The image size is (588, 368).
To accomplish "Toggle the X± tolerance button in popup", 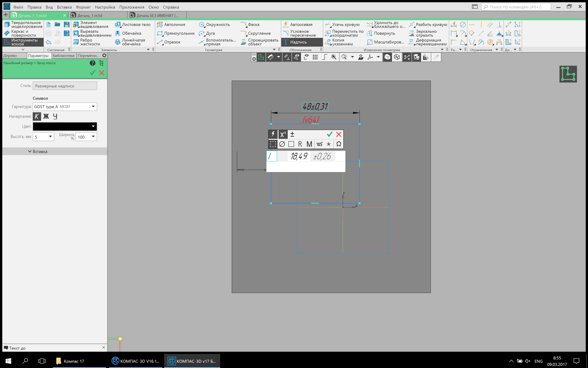I will (283, 134).
